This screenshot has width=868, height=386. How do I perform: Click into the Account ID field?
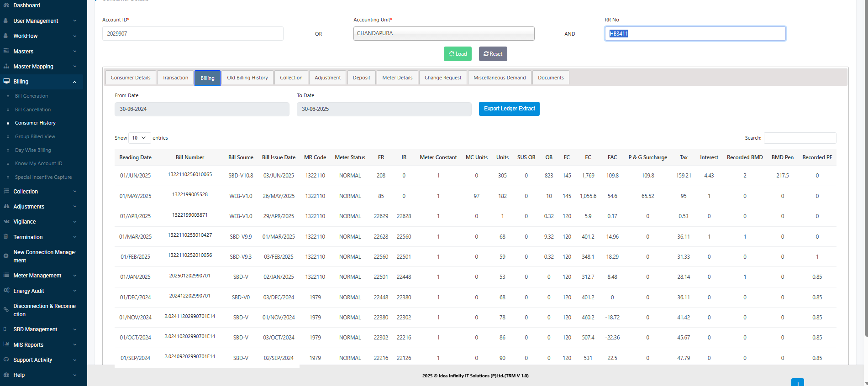(193, 33)
